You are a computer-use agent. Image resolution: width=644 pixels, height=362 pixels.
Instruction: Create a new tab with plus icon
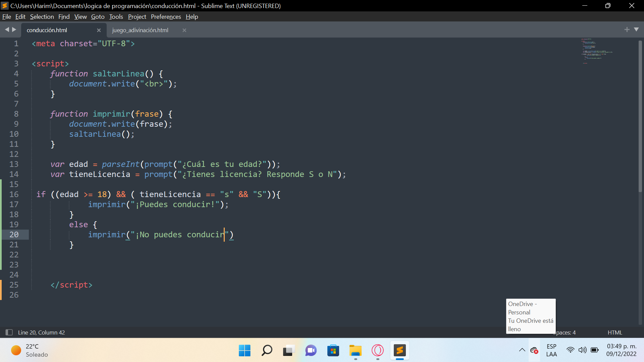627,29
